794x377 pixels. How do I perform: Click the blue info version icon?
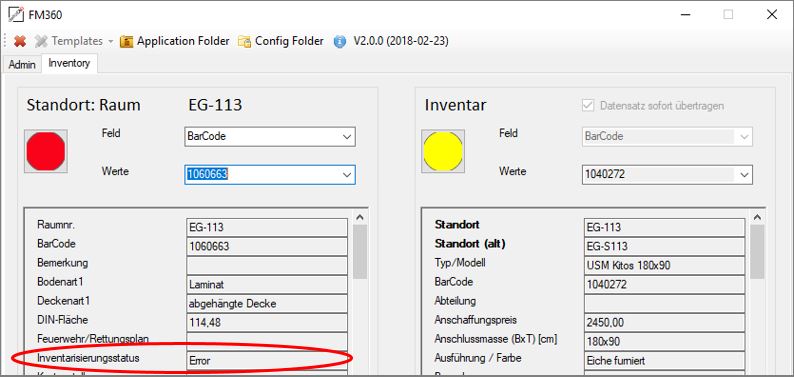(x=340, y=41)
